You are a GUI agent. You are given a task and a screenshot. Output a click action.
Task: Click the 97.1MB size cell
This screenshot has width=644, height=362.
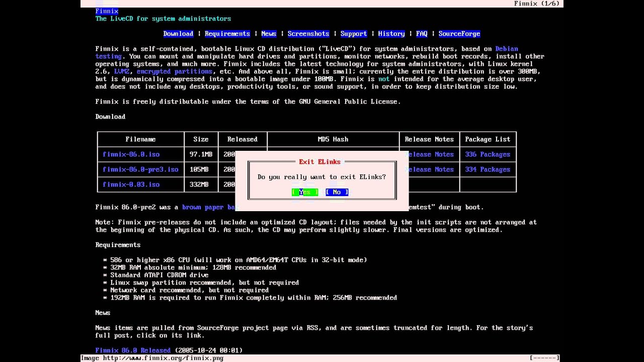tap(201, 154)
